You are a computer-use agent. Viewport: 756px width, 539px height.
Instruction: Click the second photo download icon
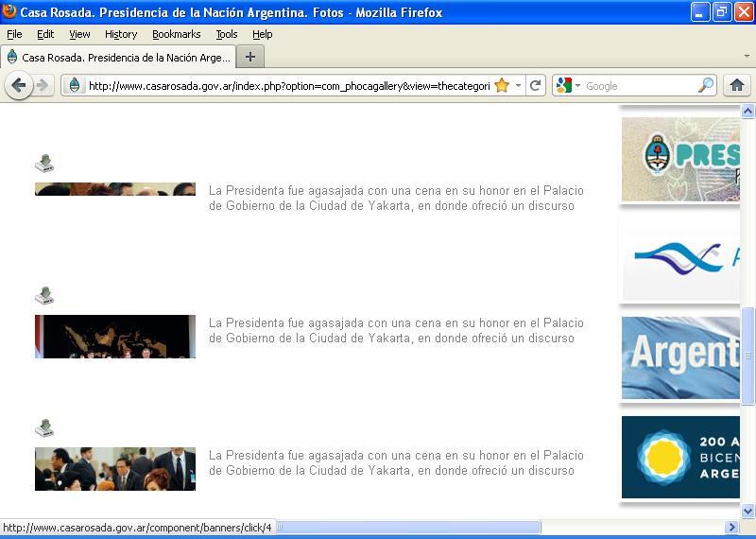[x=44, y=296]
